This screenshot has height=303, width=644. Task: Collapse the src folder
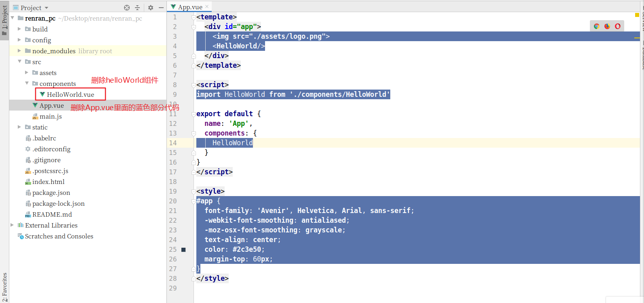point(19,62)
